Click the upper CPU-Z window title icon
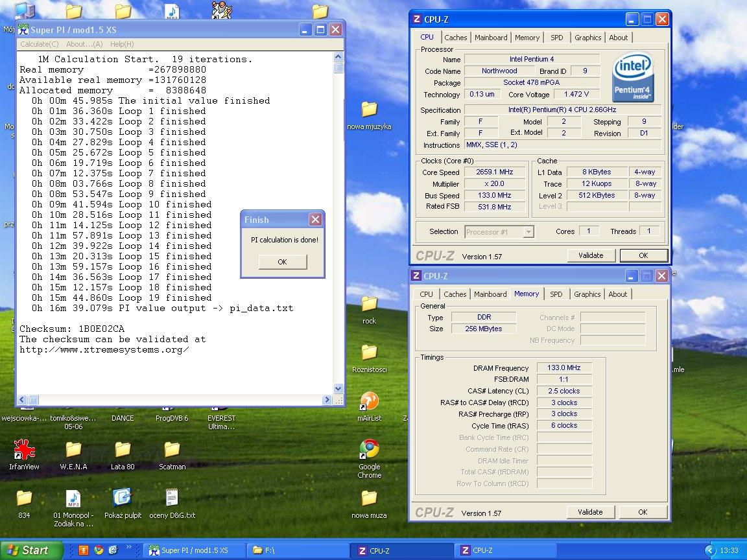Viewport: 747px width, 560px height. point(417,19)
